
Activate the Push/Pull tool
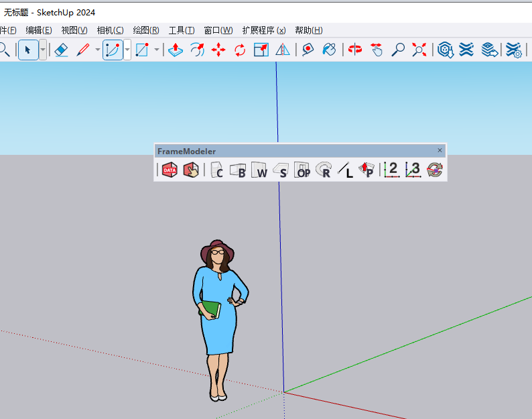[x=176, y=50]
